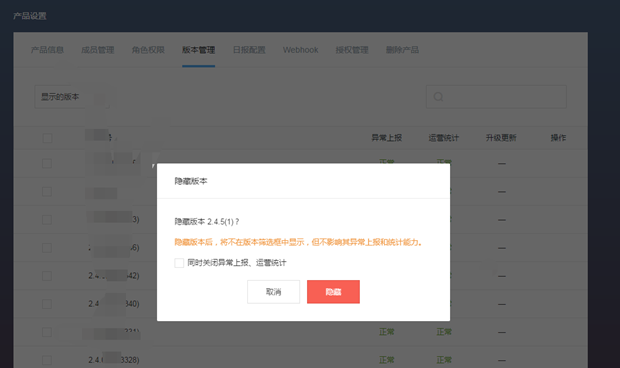This screenshot has height=368, width=620.
Task: Click the search magnifier icon
Action: (438, 97)
